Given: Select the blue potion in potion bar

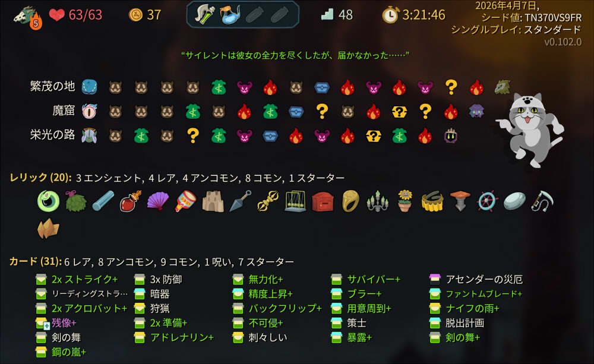Looking at the screenshot, I should pos(230,15).
